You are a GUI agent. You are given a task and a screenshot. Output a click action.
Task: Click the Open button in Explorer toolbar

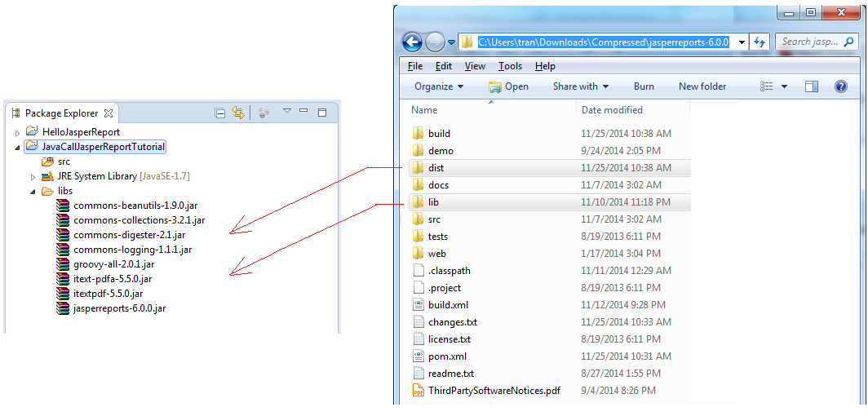coord(508,86)
